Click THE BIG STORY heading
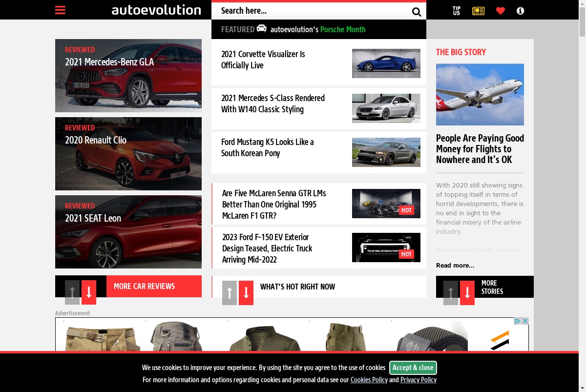 [461, 52]
